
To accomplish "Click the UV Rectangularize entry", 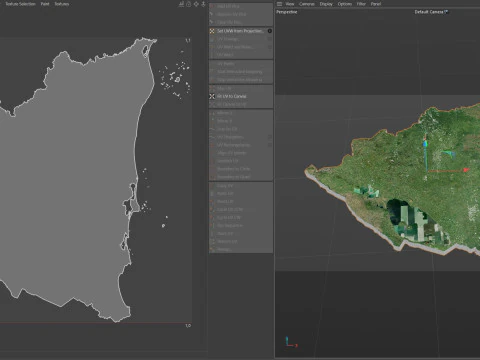I will click(241, 145).
